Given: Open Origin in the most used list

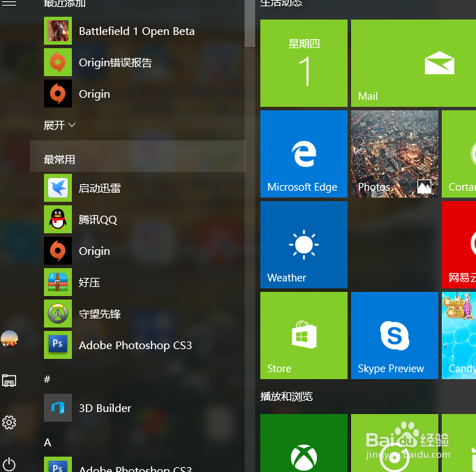Looking at the screenshot, I should (x=137, y=251).
